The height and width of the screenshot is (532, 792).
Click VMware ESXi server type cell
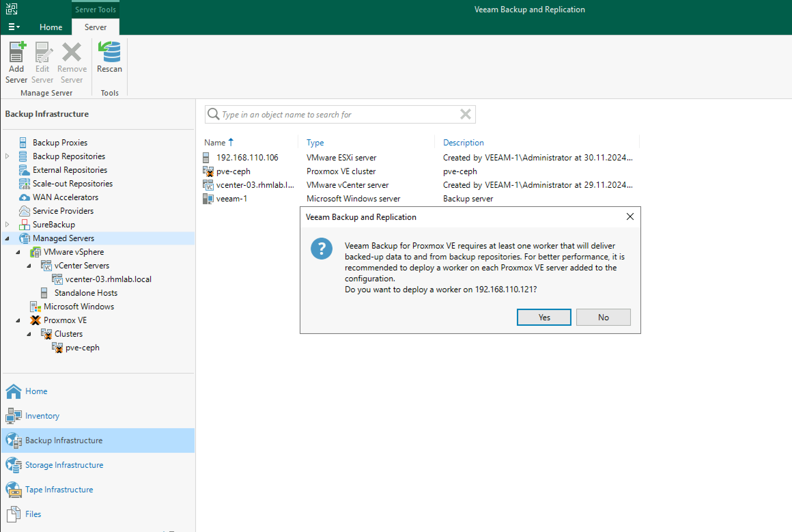pos(341,157)
